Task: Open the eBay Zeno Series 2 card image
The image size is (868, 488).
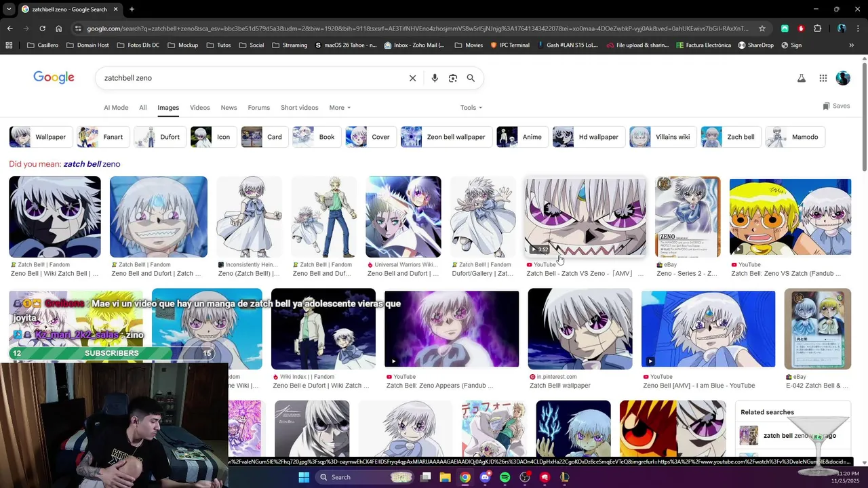Action: pyautogui.click(x=688, y=217)
